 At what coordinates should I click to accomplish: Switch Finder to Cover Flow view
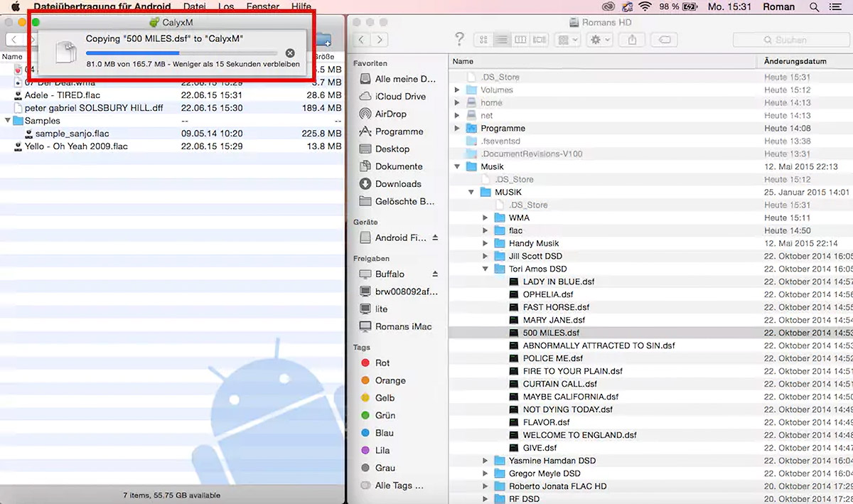pos(540,40)
